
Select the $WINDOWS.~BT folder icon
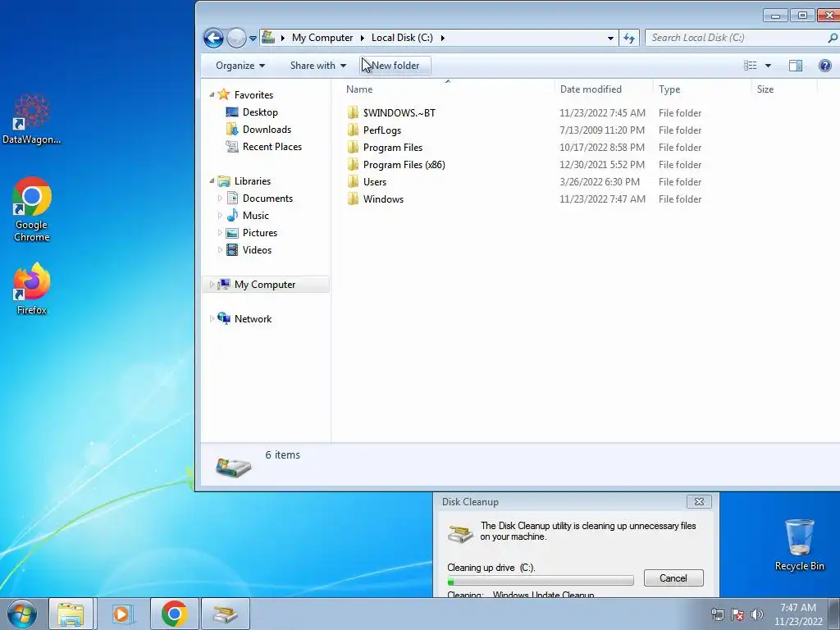pyautogui.click(x=353, y=112)
